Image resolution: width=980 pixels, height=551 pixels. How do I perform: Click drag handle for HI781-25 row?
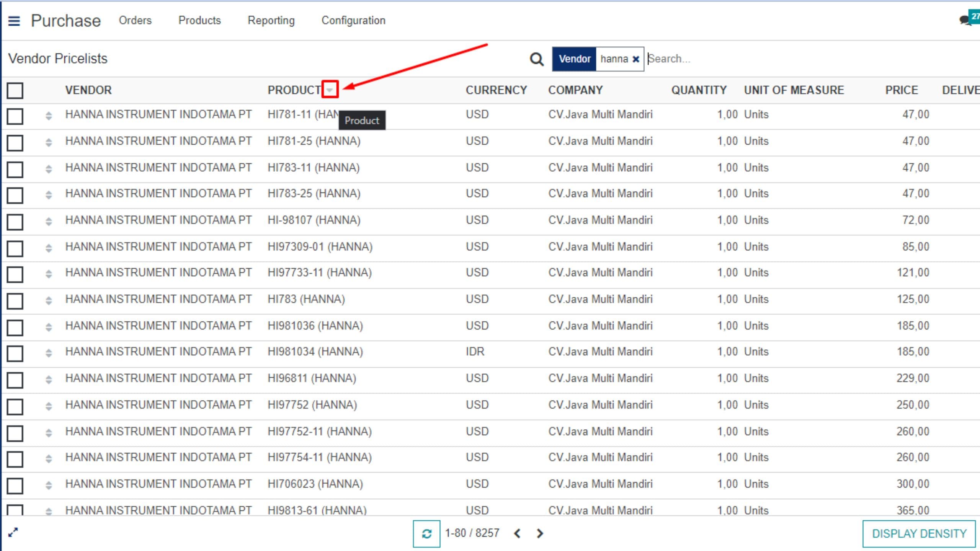coord(49,142)
